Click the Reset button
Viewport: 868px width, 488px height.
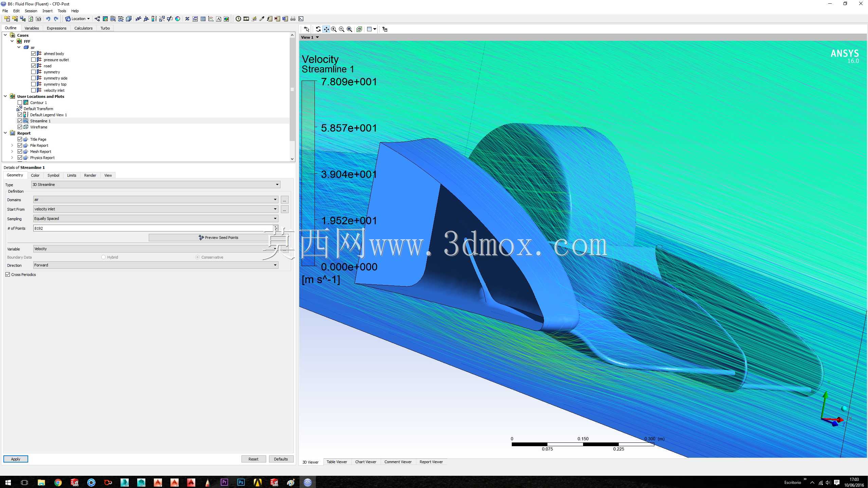(253, 459)
